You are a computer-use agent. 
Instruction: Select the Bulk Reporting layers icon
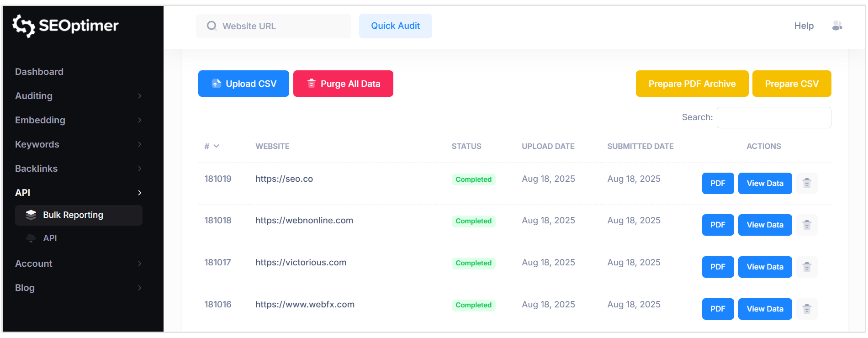point(31,215)
